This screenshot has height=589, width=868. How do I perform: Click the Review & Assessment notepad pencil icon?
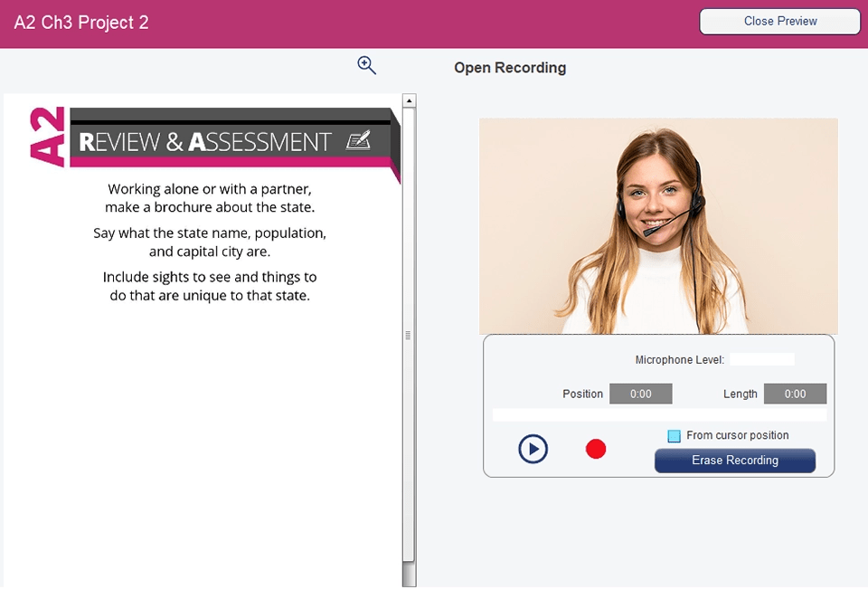pyautogui.click(x=358, y=140)
